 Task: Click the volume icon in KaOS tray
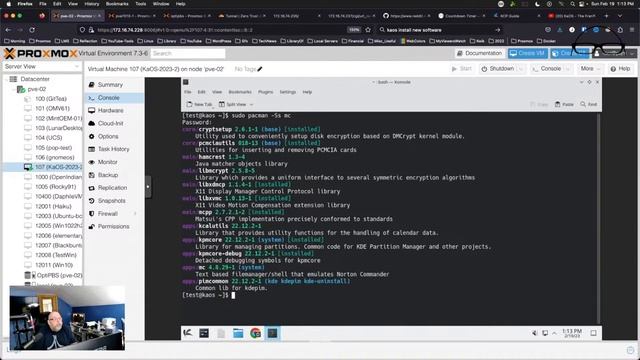coord(534,333)
